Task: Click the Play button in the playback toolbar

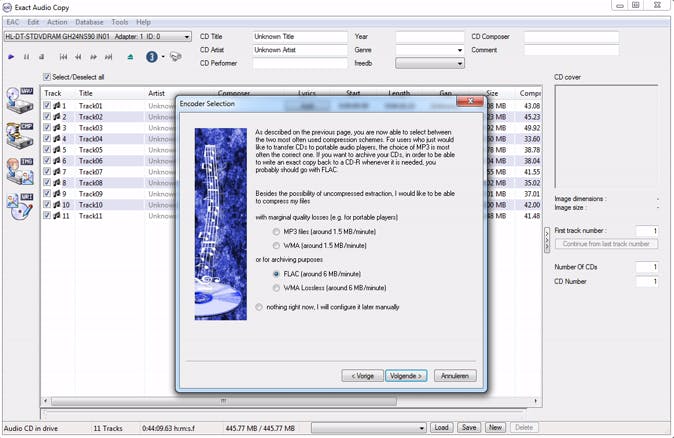Action: point(11,57)
